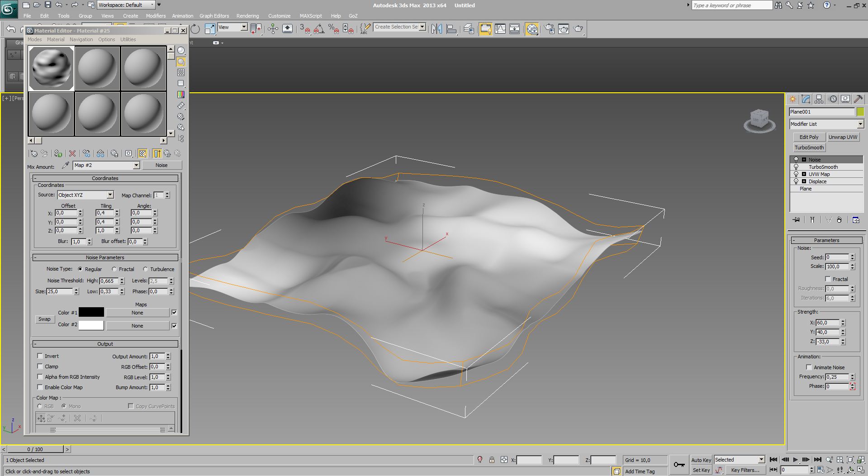Image resolution: width=868 pixels, height=476 pixels.
Task: Click the Angle Snap toggle icon
Action: coord(319,29)
